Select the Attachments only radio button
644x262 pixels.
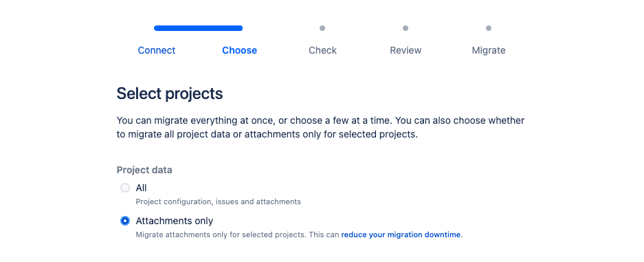125,221
